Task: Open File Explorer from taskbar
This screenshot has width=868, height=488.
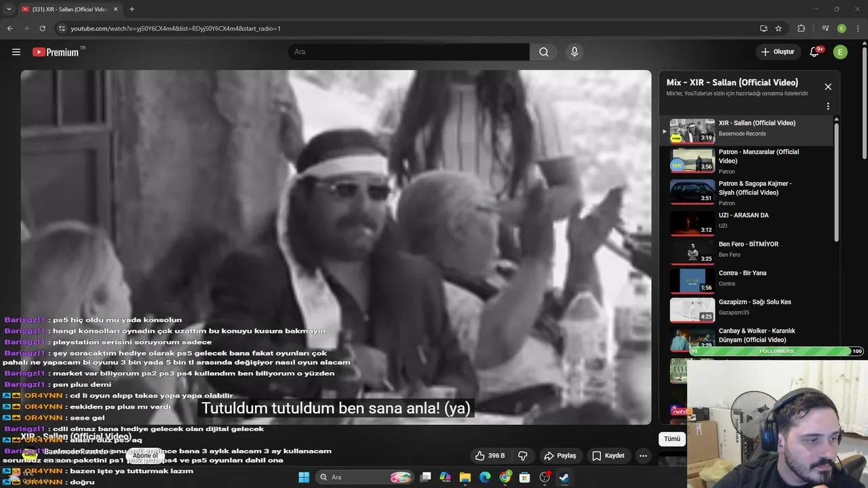Action: pos(465,477)
